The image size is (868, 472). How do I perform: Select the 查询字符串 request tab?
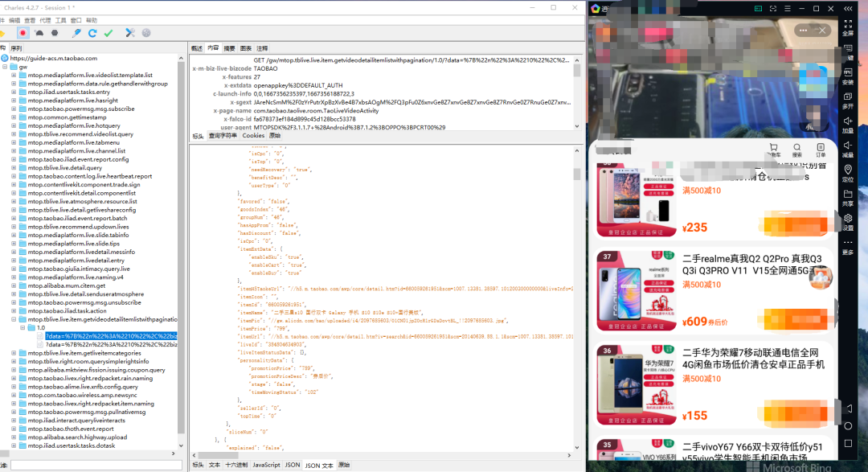coord(223,136)
